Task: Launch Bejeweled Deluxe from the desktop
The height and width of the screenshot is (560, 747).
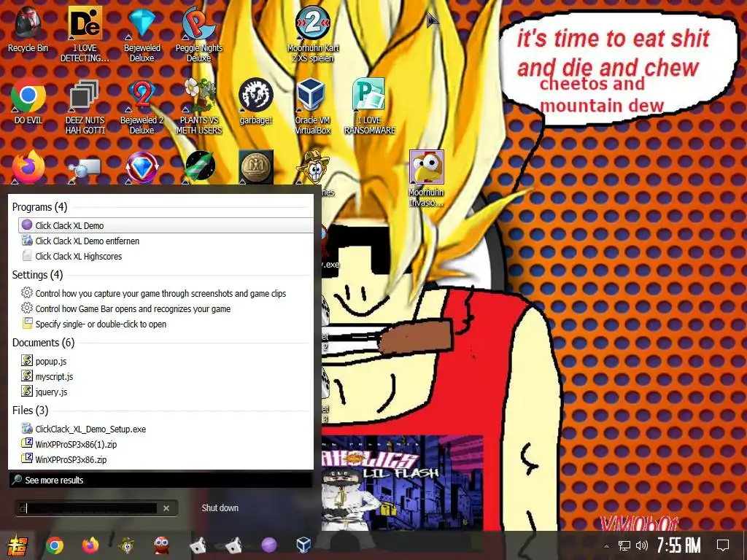Action: [x=142, y=34]
